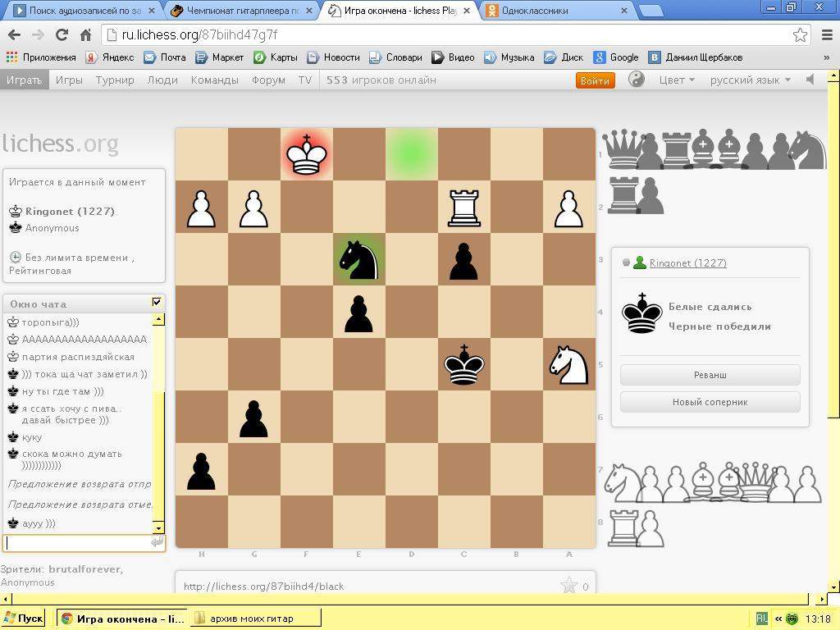Viewport: 840px width, 630px height.
Task: Click the browser reload icon
Action: (x=62, y=35)
